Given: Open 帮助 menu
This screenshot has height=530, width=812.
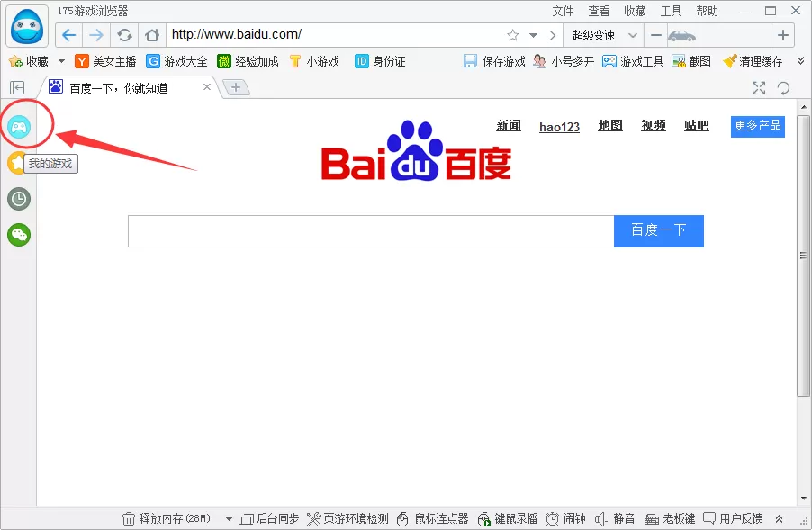Looking at the screenshot, I should coord(707,11).
